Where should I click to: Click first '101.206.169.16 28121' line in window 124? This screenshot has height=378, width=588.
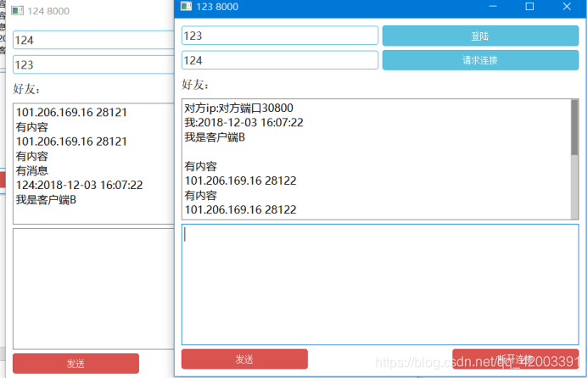coord(71,113)
